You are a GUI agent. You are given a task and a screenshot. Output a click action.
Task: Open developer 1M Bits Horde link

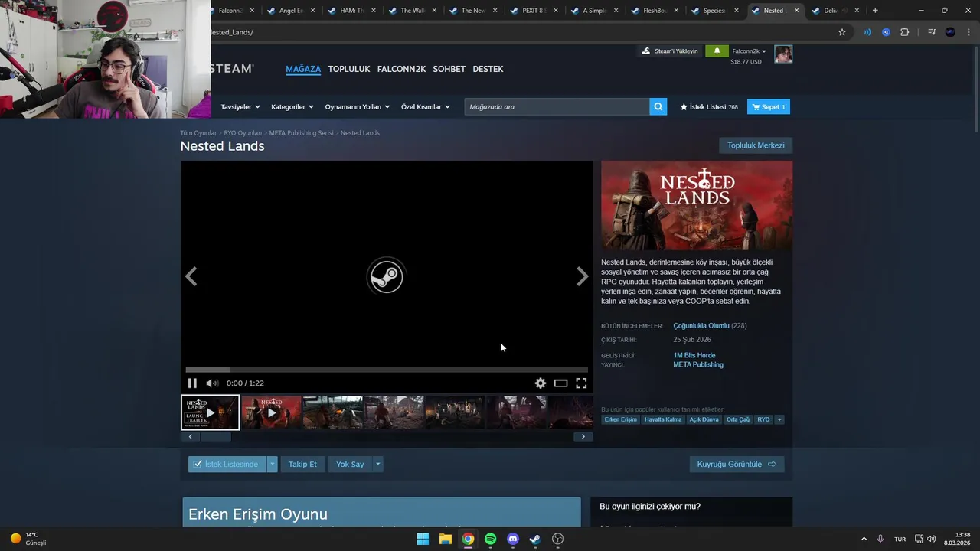coord(694,355)
